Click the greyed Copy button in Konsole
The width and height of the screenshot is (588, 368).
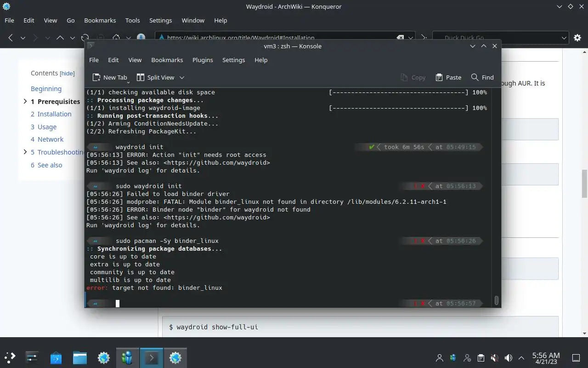pos(413,77)
